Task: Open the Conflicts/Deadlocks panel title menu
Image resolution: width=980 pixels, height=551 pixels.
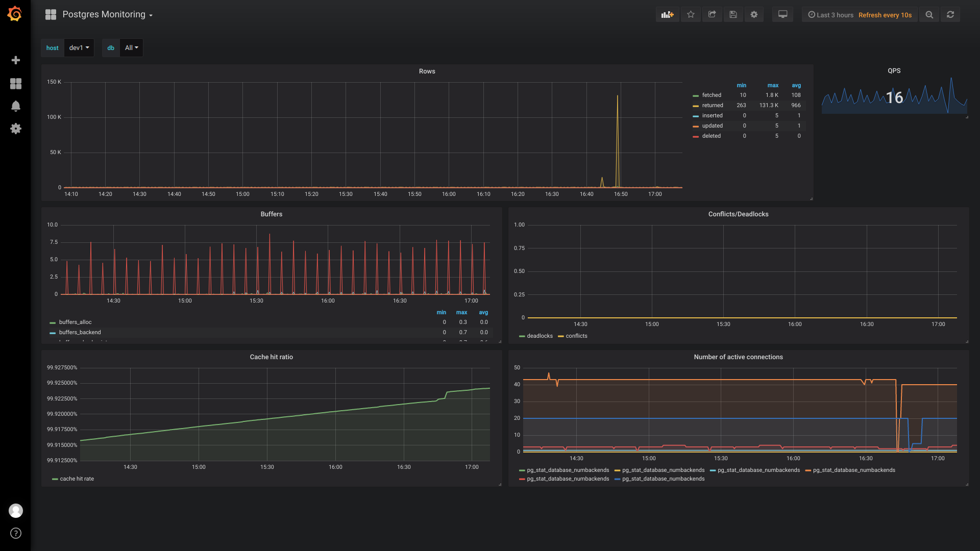Action: point(738,214)
